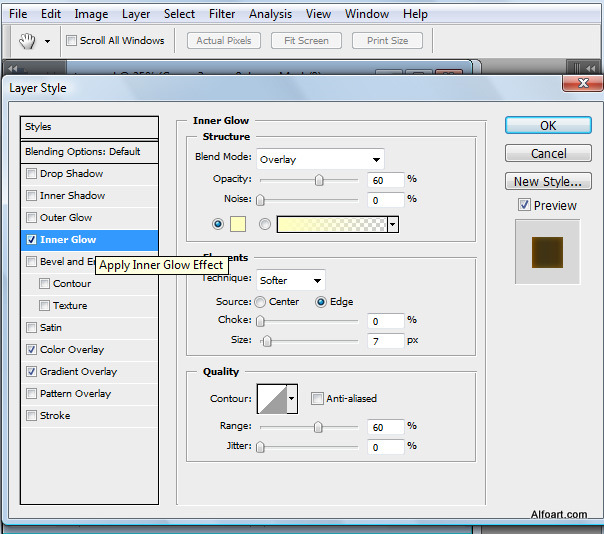Open the Hand tool preset picker arrow

pos(47,41)
